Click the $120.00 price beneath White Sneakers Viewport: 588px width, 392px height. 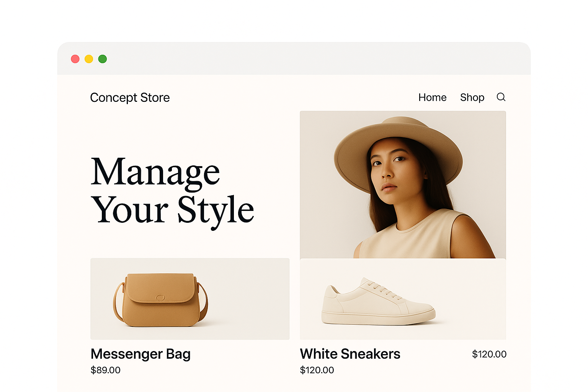click(x=317, y=370)
